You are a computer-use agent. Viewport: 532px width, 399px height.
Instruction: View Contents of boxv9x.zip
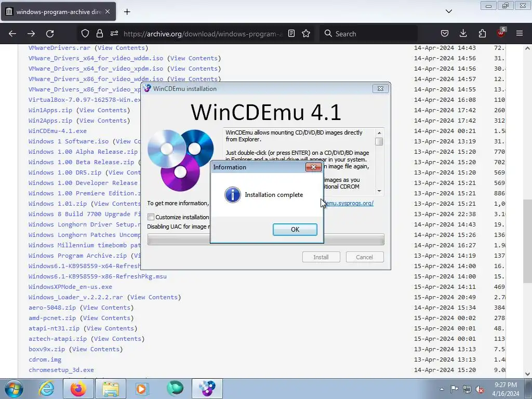pyautogui.click(x=96, y=349)
